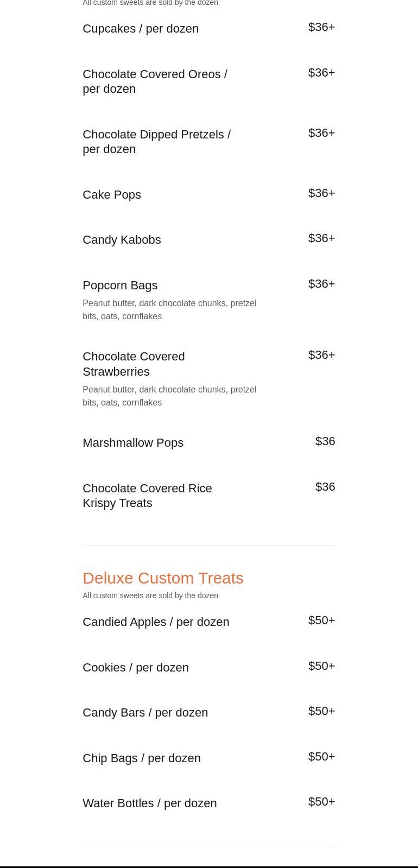Select Candied Apples per dozen
The height and width of the screenshot is (868, 418).
(x=156, y=622)
